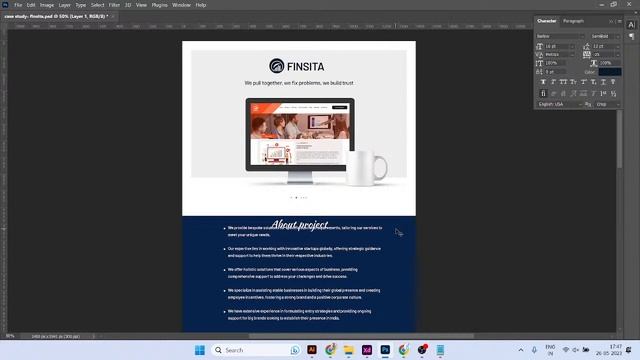Select the Character tab
The height and width of the screenshot is (360, 640).
(547, 21)
